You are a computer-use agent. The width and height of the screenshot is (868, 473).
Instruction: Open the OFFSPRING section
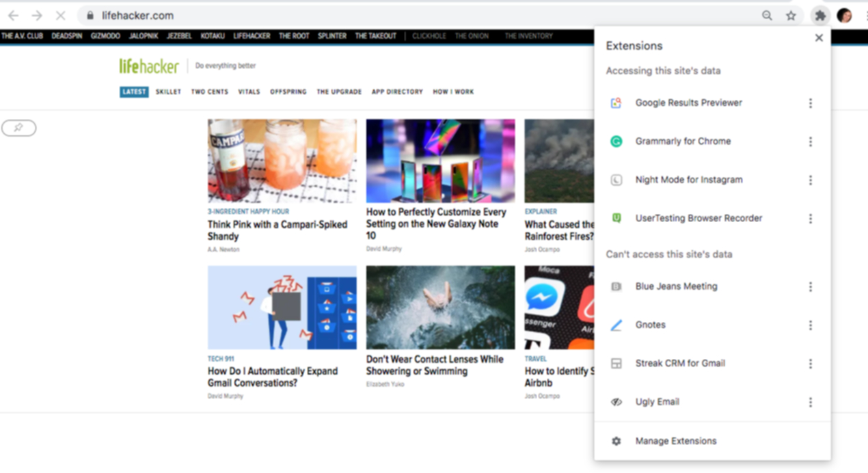click(x=288, y=92)
